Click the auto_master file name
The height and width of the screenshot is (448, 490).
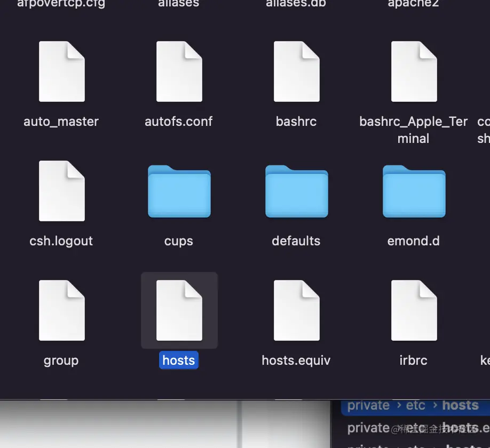[61, 122]
